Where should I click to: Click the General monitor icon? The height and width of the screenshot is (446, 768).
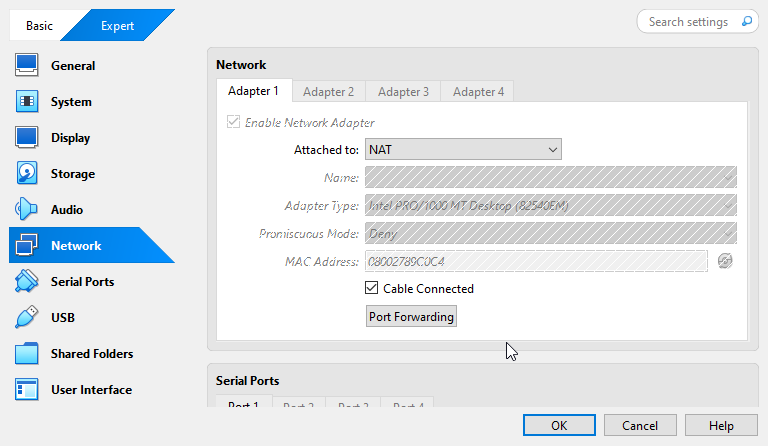pos(26,65)
